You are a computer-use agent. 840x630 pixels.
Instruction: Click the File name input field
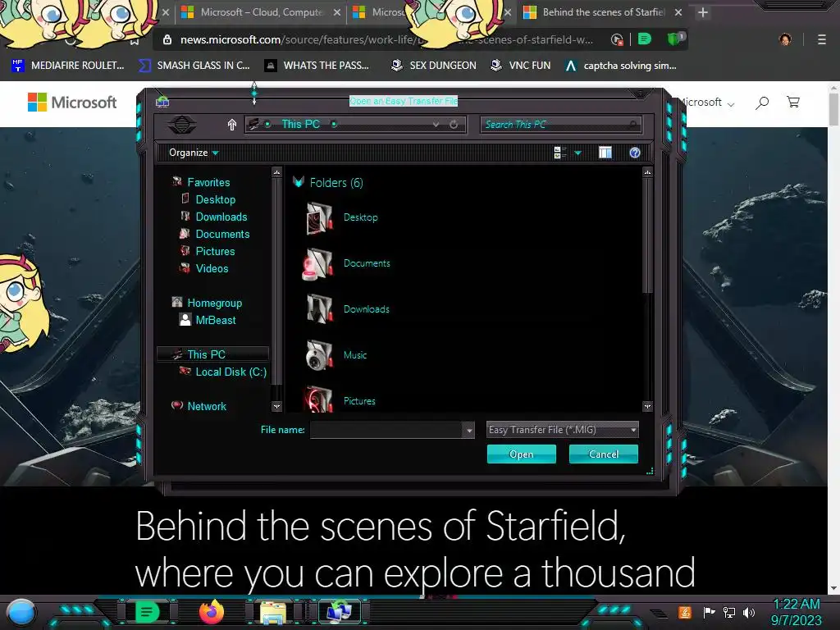[386, 430]
